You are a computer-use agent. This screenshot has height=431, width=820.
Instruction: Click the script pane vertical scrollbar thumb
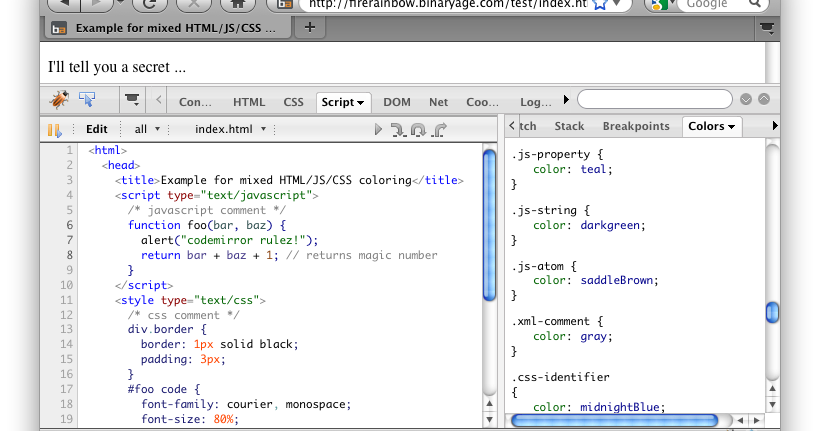coord(489,225)
